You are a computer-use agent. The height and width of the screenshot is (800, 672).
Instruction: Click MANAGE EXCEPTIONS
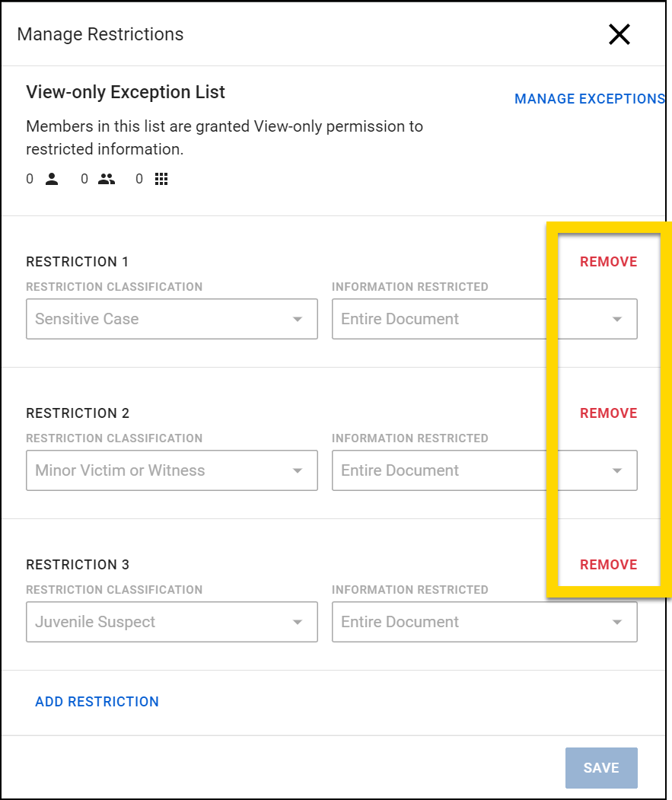pyautogui.click(x=589, y=99)
